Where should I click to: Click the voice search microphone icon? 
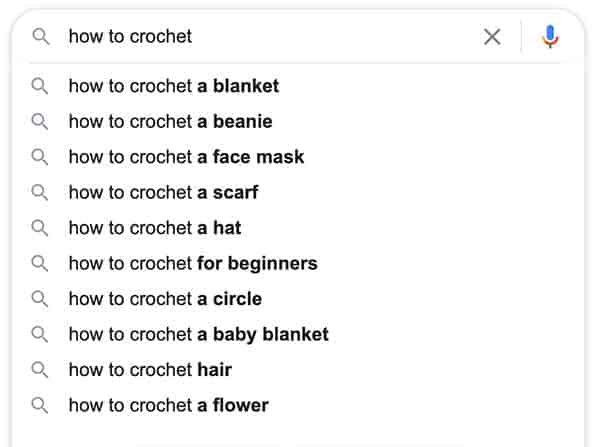(x=550, y=37)
